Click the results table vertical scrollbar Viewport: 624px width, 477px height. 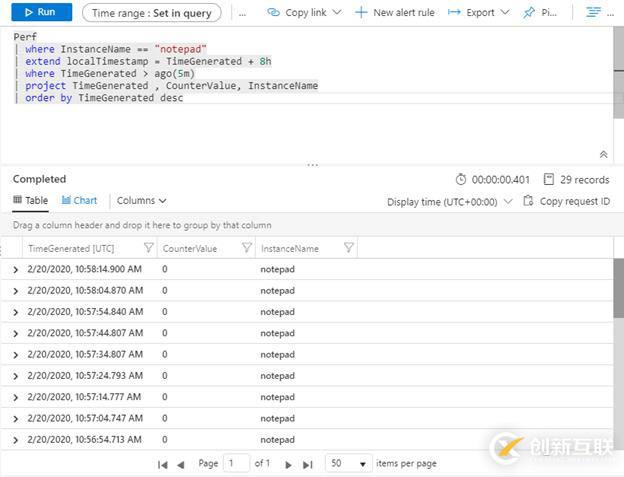(x=618, y=288)
